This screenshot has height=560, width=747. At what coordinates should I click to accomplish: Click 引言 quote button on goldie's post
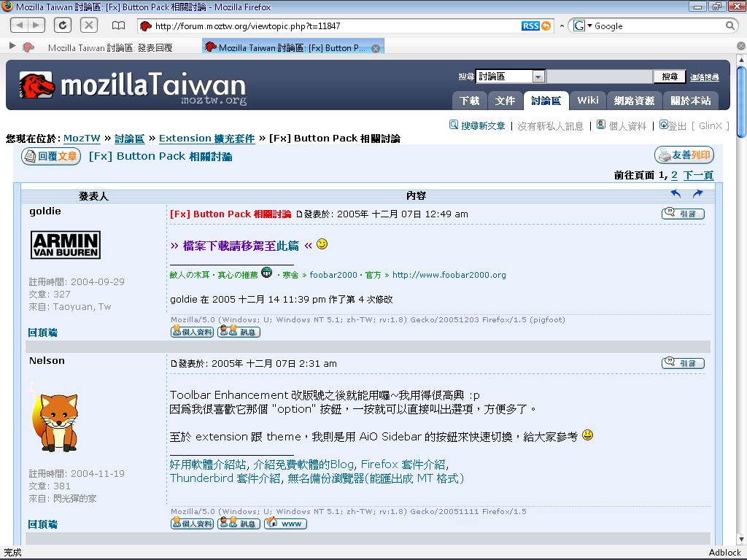683,214
